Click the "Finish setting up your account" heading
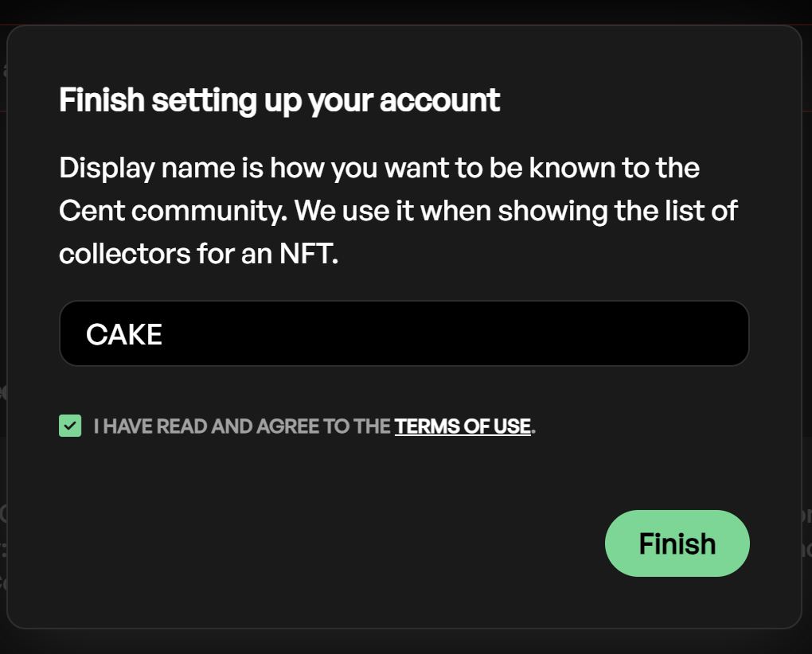 [279, 101]
